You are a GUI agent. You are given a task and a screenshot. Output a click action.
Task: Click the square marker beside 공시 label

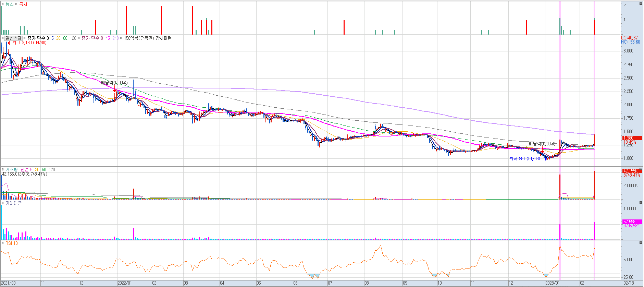16,4
